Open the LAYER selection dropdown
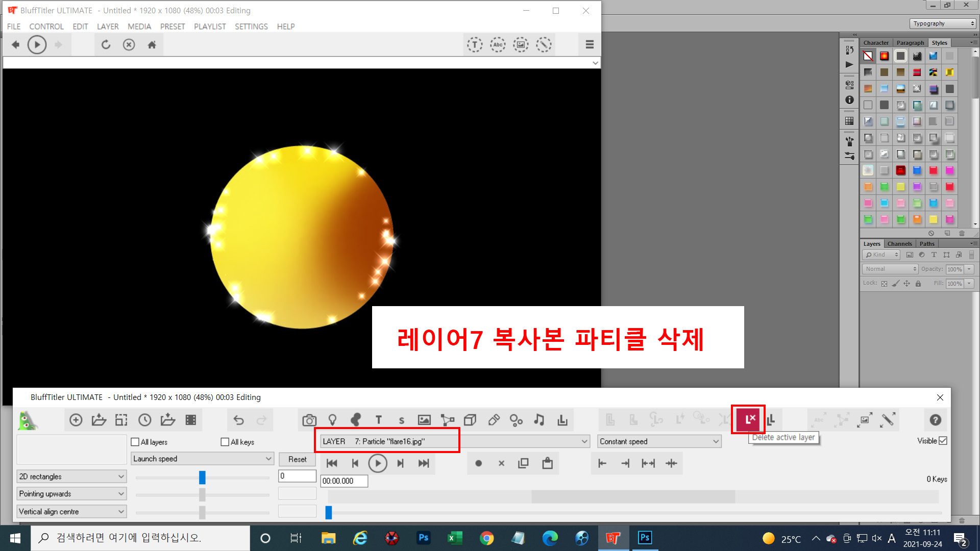 point(584,441)
